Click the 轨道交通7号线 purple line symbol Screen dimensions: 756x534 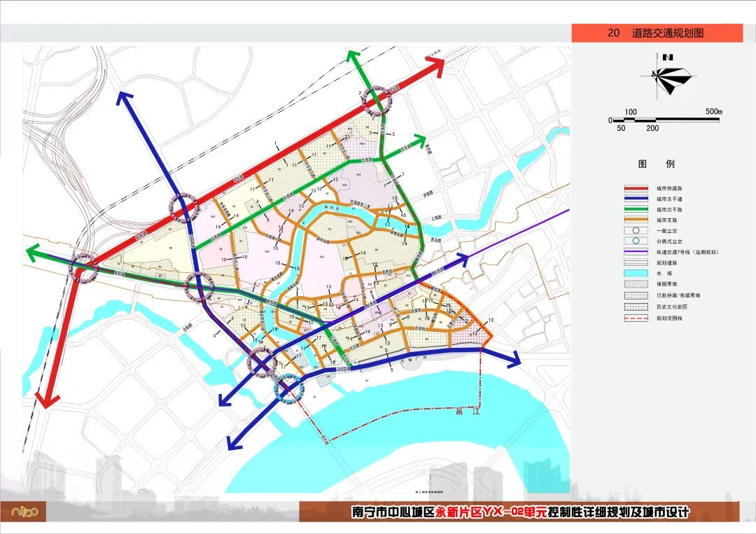pyautogui.click(x=636, y=251)
